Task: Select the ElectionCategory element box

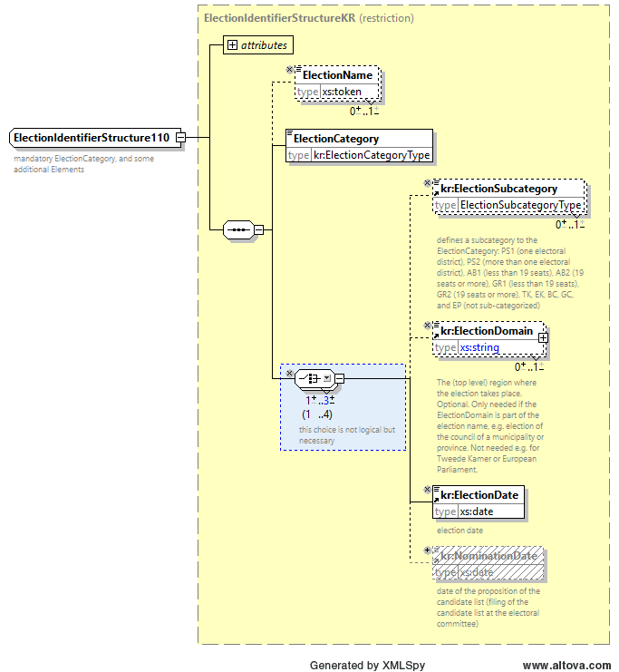Action: click(360, 146)
